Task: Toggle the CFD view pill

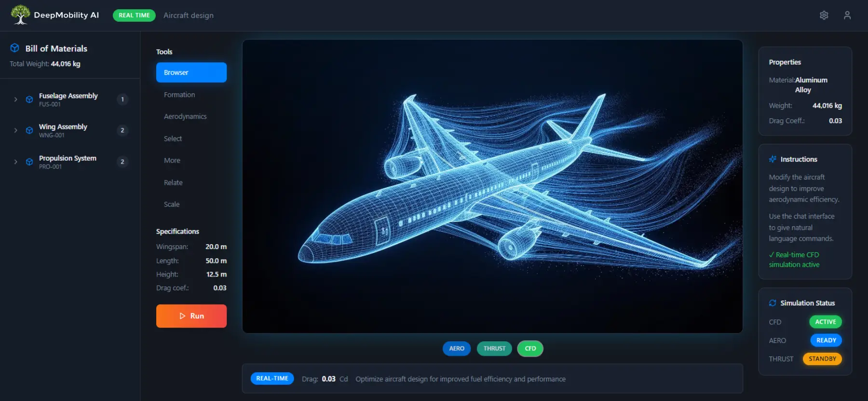Action: 530,348
